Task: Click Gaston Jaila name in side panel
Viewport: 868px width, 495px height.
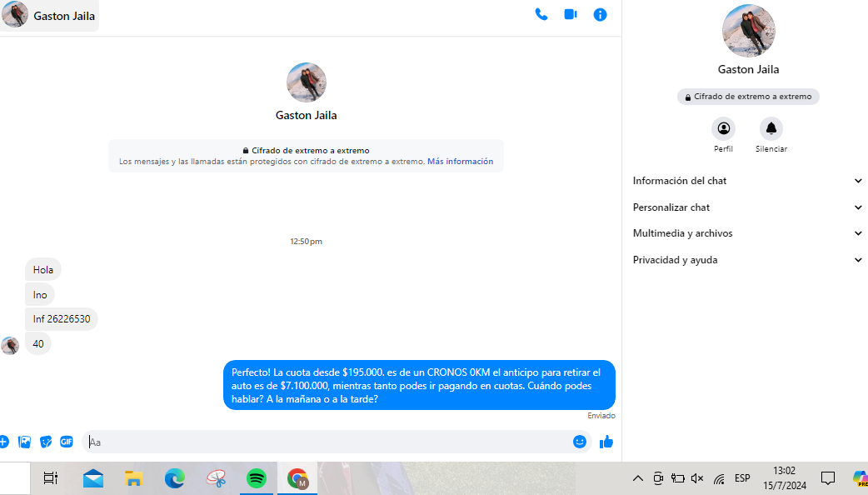Action: [x=748, y=70]
